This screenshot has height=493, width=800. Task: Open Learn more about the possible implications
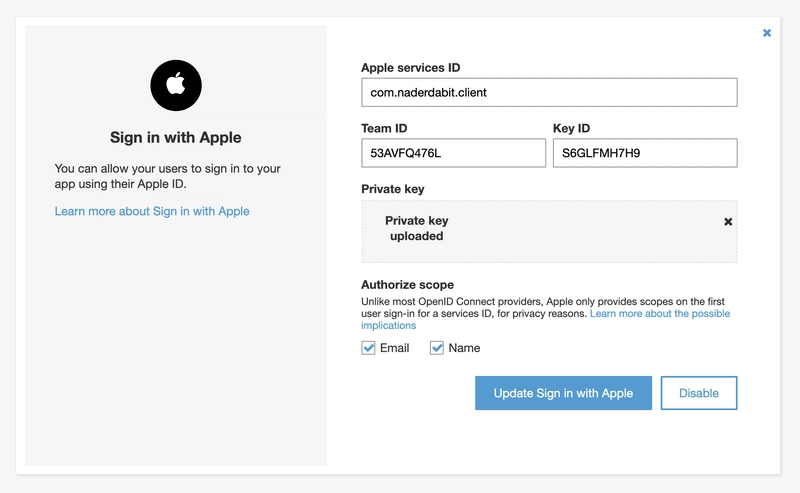point(659,313)
